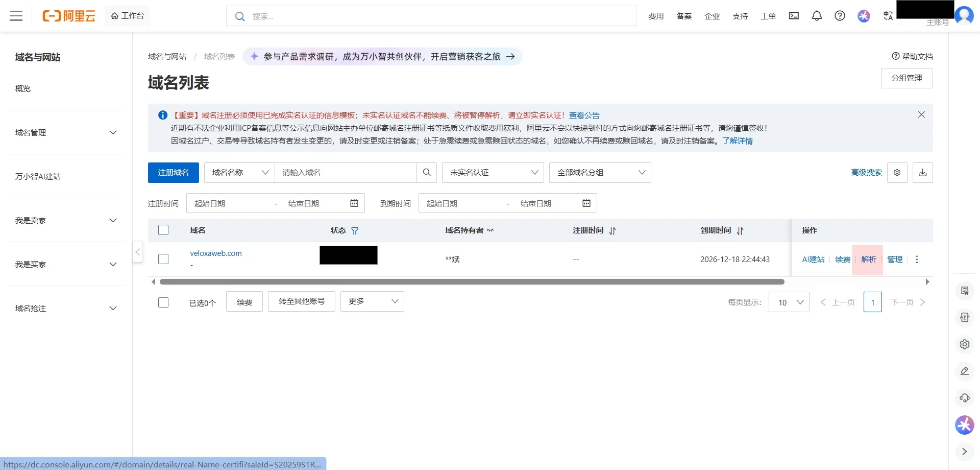Open column settings gear beside advanced search
The image size is (980, 470).
897,173
